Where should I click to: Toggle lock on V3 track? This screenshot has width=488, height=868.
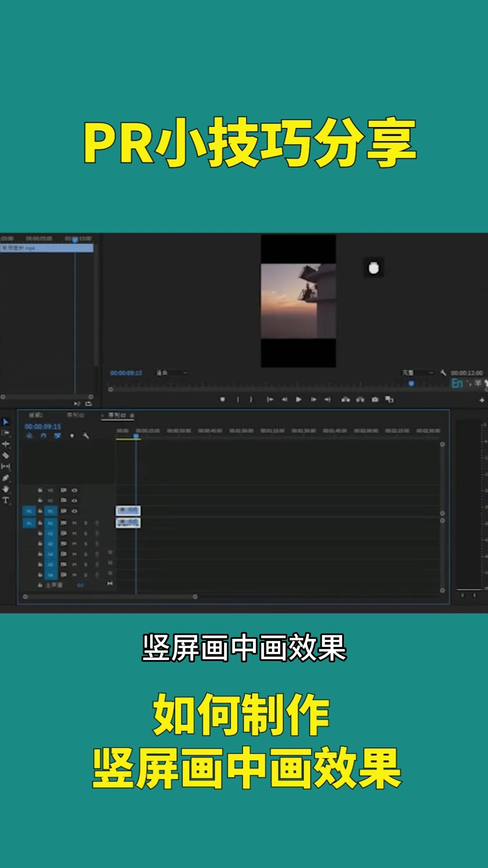[40, 490]
